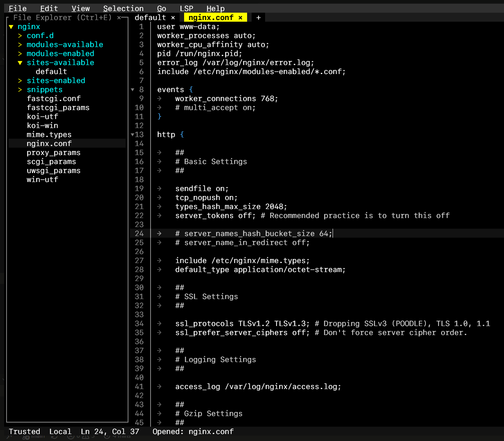Switch to the nginx.conf tab
The width and height of the screenshot is (504, 441).
pyautogui.click(x=211, y=18)
